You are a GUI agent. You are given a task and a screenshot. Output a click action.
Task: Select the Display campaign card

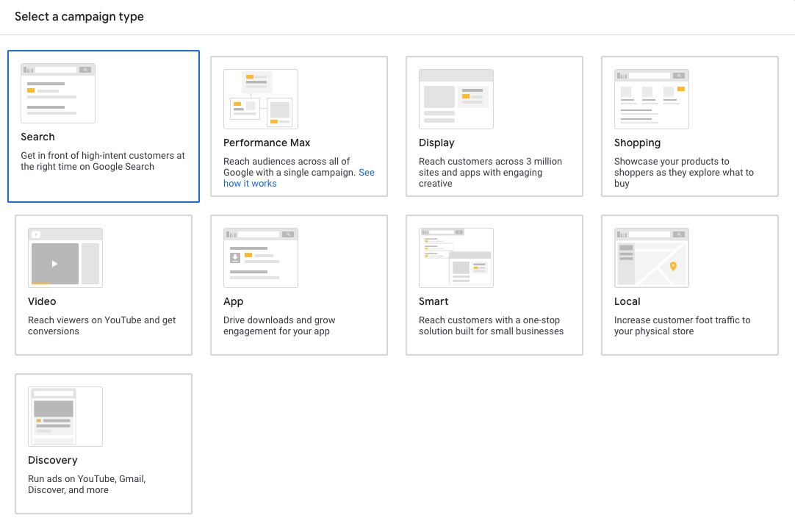(x=494, y=125)
